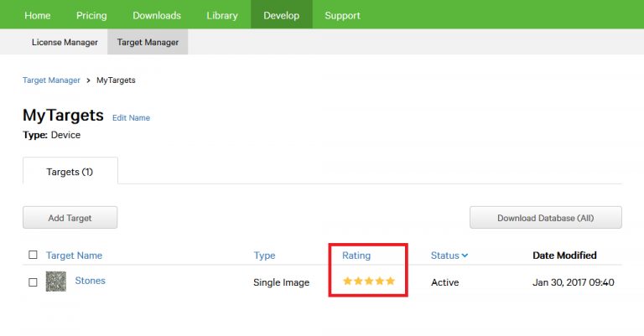The image size is (644, 336).
Task: Click the Targets (1) tab
Action: pyautogui.click(x=70, y=171)
